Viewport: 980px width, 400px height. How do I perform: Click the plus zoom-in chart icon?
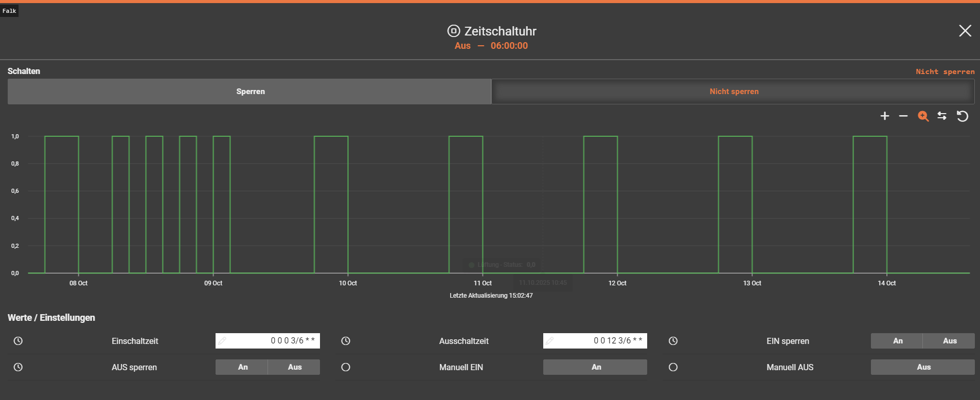885,116
